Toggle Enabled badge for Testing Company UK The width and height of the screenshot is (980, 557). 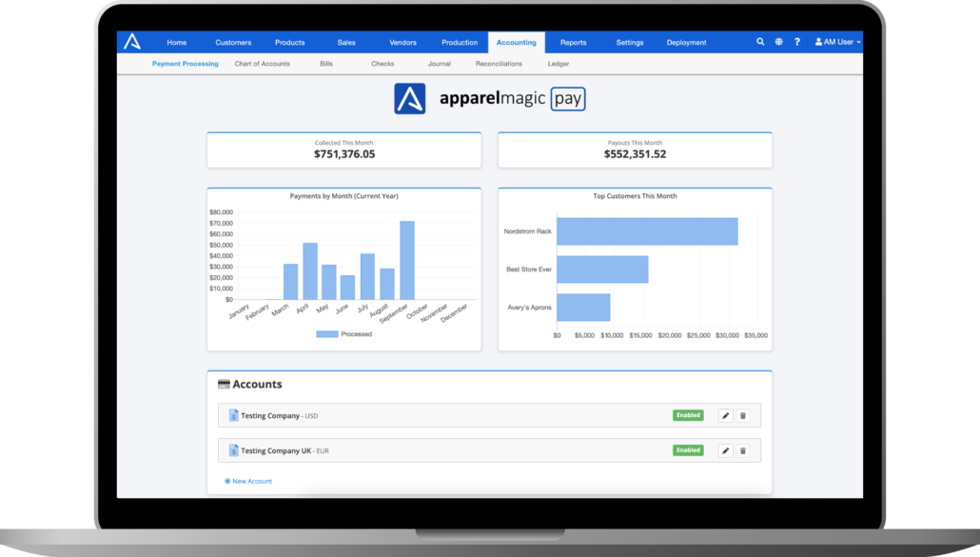coord(688,450)
